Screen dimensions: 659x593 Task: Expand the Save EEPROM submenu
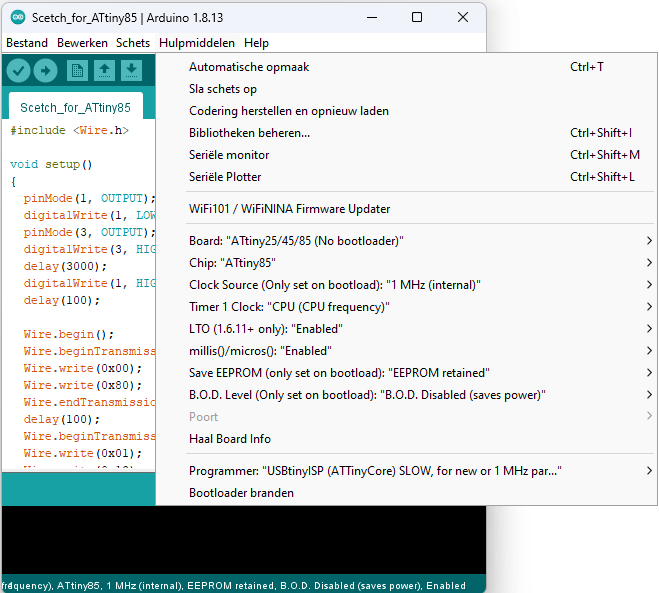[406, 373]
